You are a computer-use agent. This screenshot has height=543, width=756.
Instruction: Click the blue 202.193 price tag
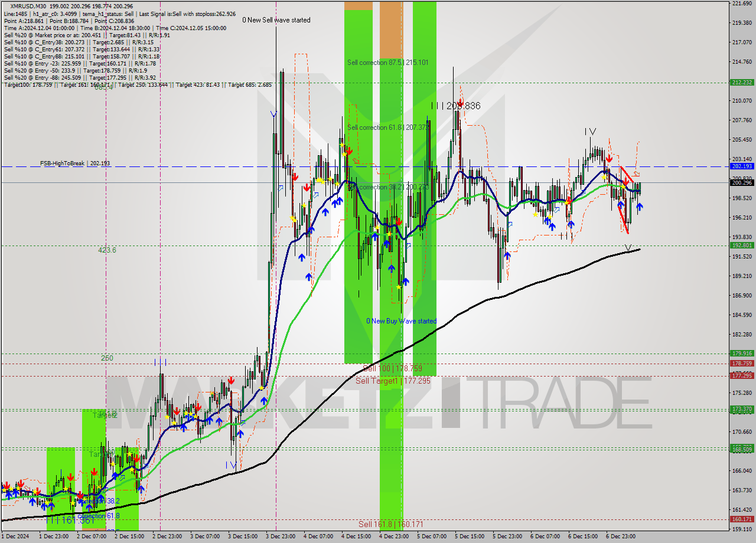point(742,166)
